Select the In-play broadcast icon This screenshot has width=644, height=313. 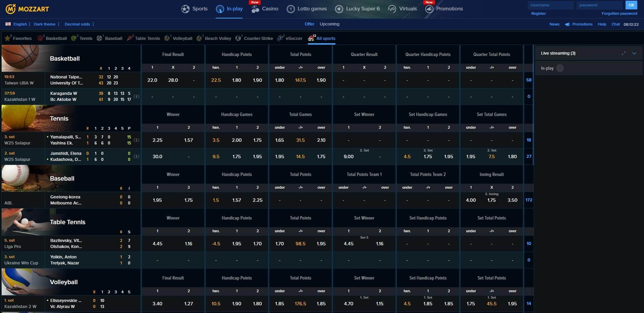click(x=220, y=8)
